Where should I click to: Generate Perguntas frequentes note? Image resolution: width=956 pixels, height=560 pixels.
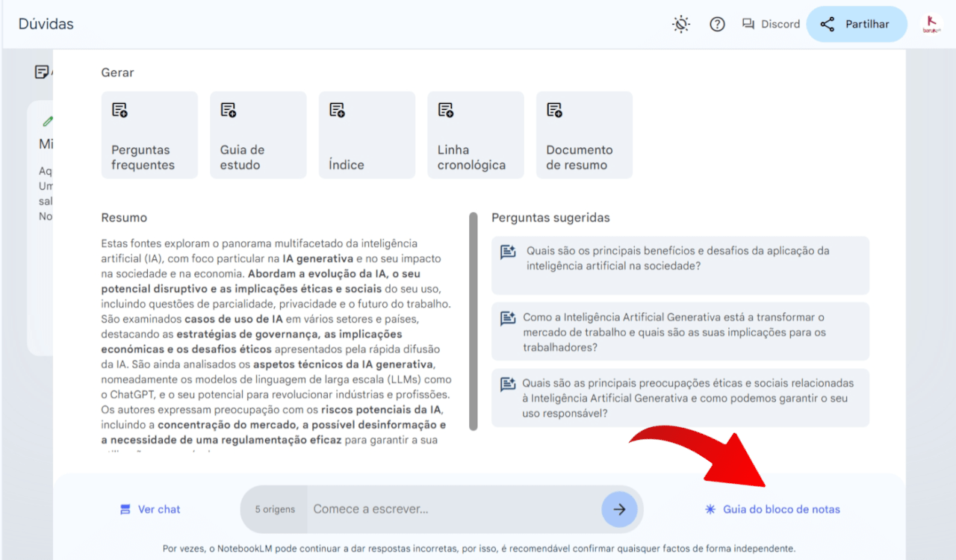point(149,135)
